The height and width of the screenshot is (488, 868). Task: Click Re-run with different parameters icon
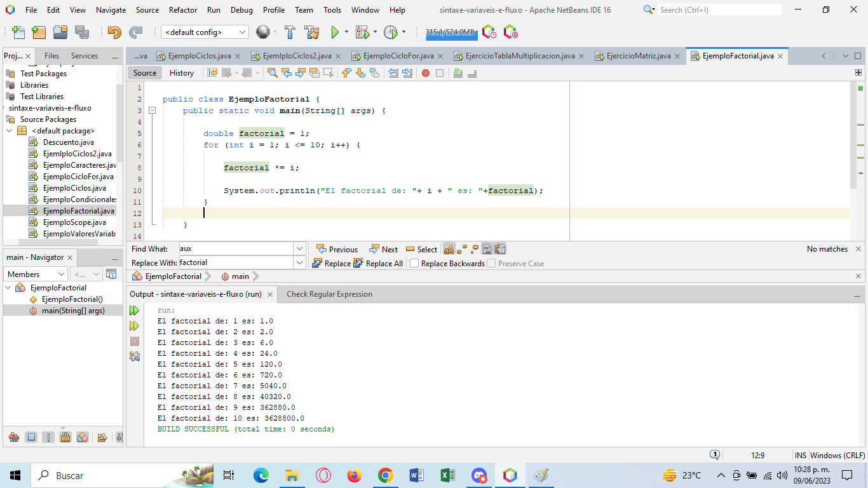point(134,326)
